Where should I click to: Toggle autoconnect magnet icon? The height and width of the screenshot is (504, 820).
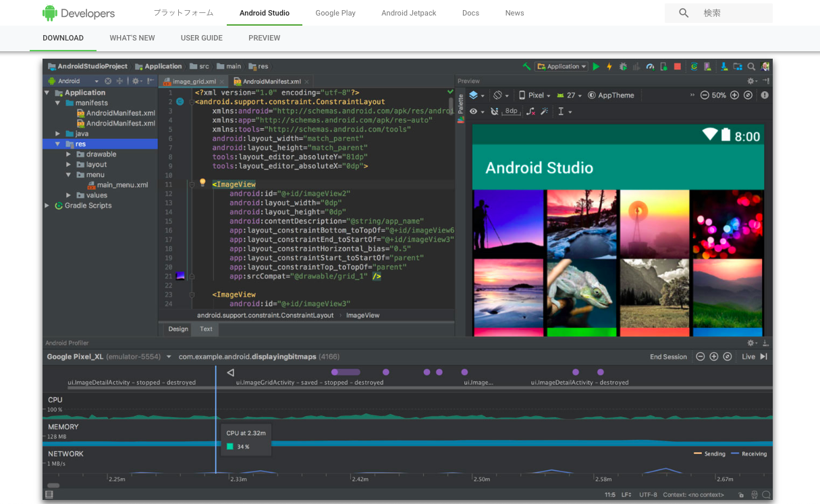pyautogui.click(x=495, y=111)
